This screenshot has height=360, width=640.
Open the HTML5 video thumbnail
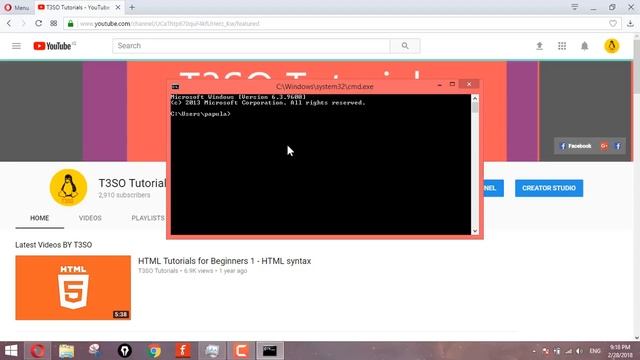coord(73,288)
